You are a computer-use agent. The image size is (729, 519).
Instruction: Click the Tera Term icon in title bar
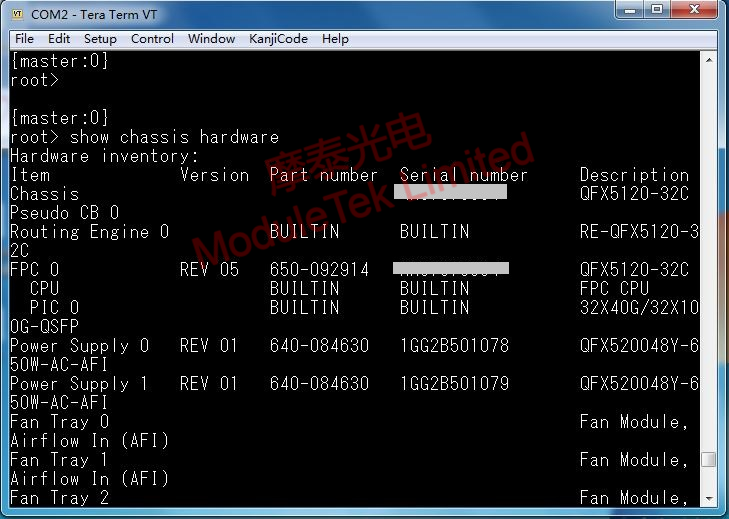click(17, 13)
